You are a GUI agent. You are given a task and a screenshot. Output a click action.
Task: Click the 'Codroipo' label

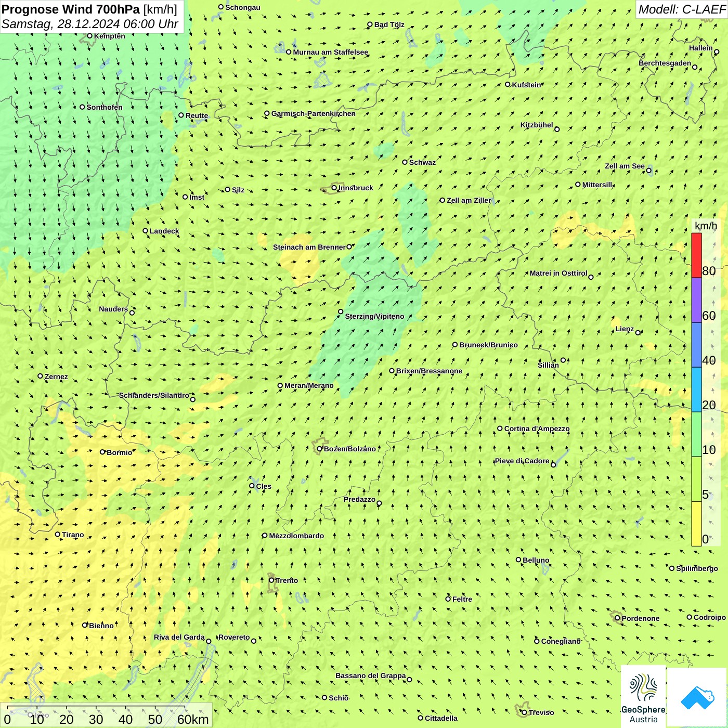click(710, 617)
